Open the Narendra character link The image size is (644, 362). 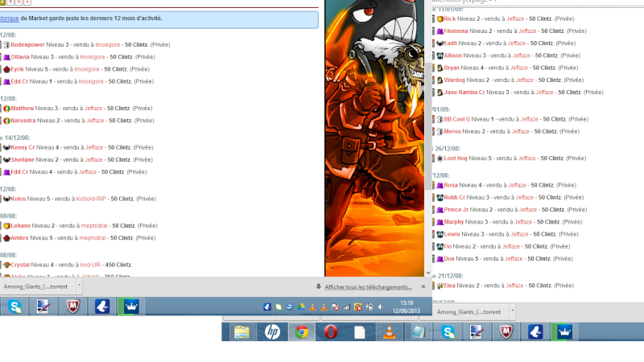click(x=23, y=121)
